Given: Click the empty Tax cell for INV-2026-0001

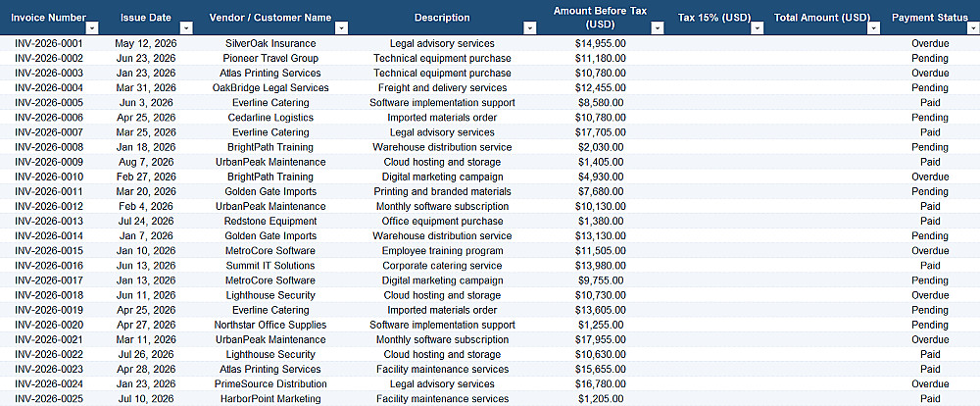Looking at the screenshot, I should [714, 44].
